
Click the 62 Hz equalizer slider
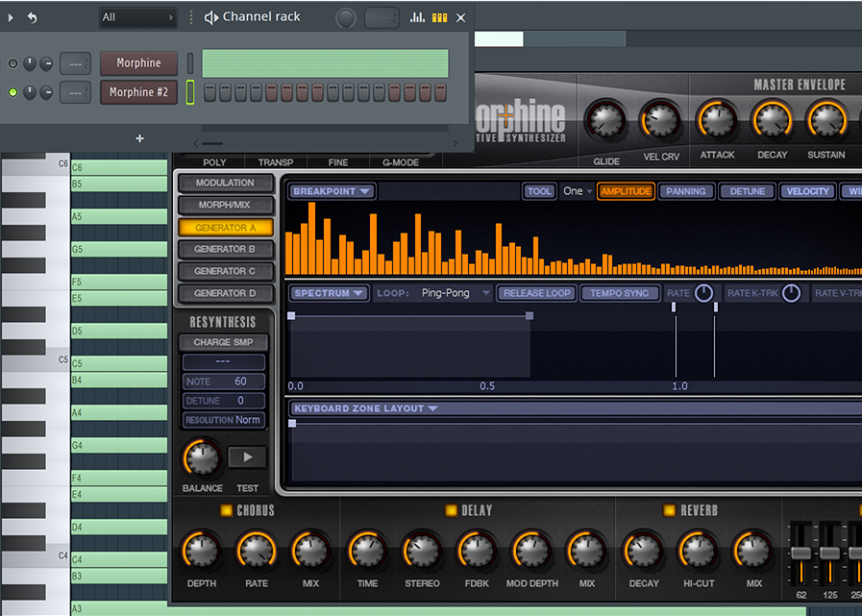pos(801,554)
